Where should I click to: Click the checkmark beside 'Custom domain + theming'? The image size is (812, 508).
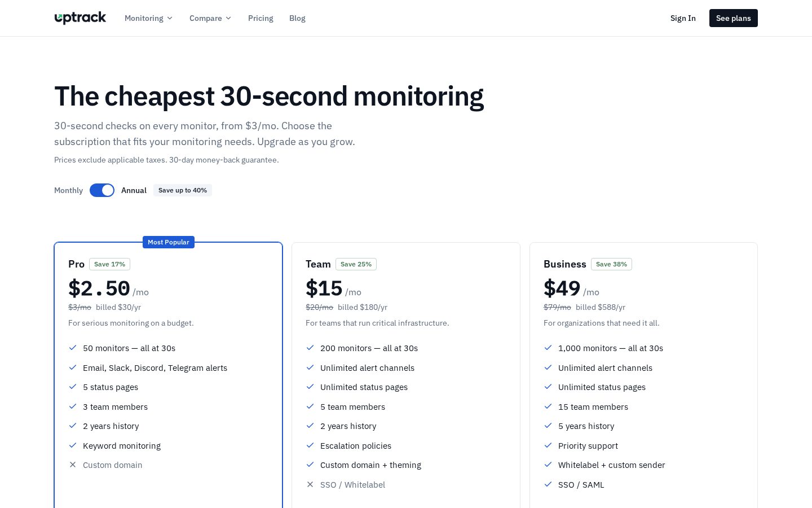310,465
